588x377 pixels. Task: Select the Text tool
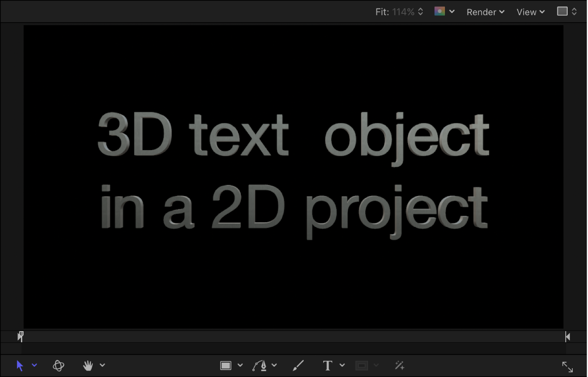(327, 365)
